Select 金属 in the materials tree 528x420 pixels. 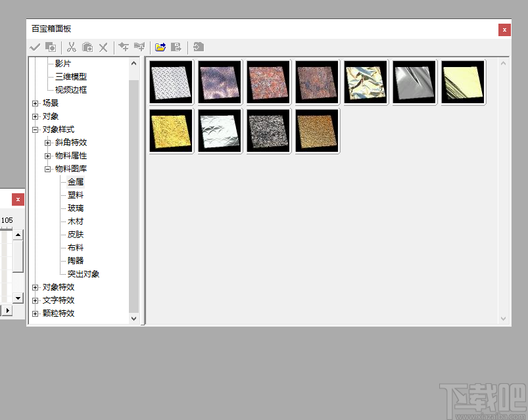pyautogui.click(x=74, y=181)
